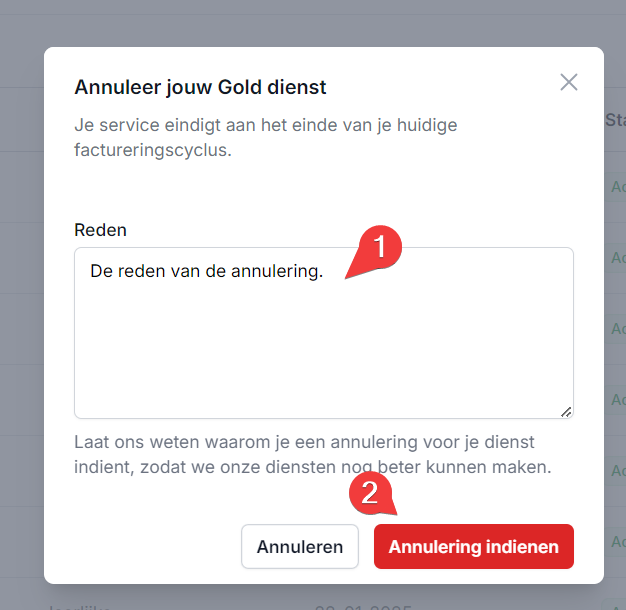Click the partially visible "Sta" column header
The width and height of the screenshot is (626, 610).
click(614, 120)
